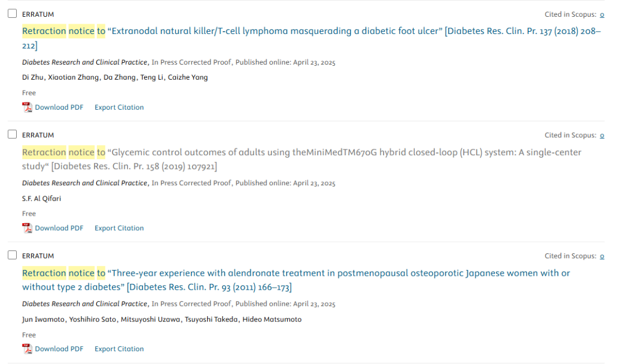Open Scopus citation count for first article

pyautogui.click(x=602, y=14)
